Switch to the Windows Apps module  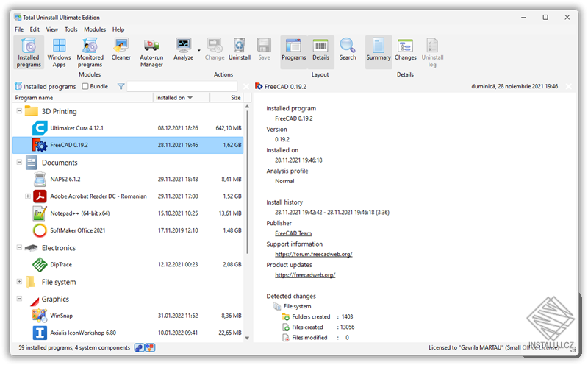(59, 52)
